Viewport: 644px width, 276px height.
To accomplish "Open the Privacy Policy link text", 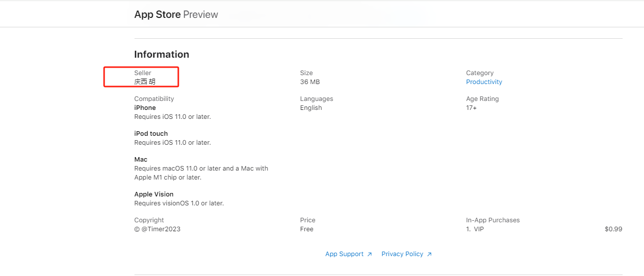I will coord(402,254).
